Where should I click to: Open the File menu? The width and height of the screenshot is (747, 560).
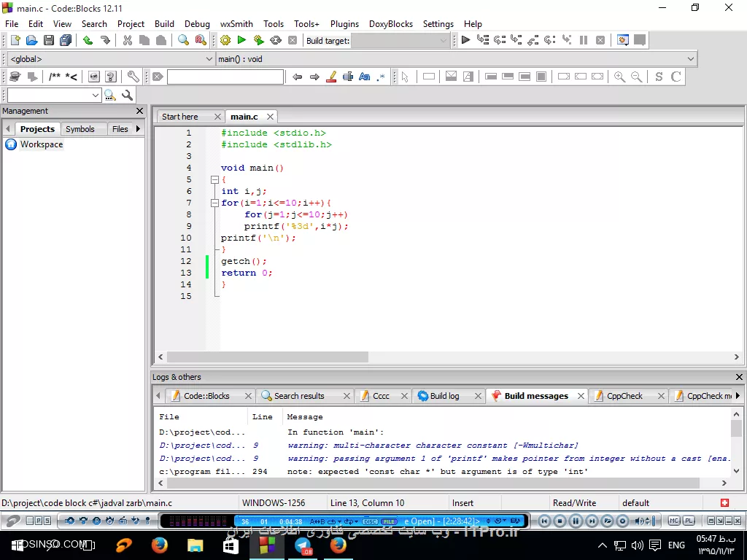(12, 24)
